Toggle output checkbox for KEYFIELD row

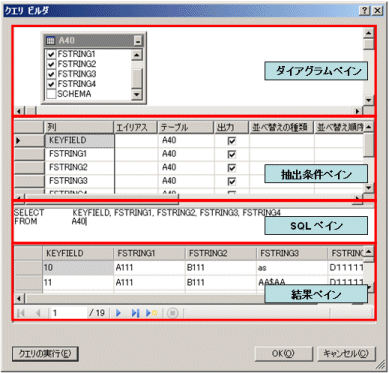[x=231, y=141]
